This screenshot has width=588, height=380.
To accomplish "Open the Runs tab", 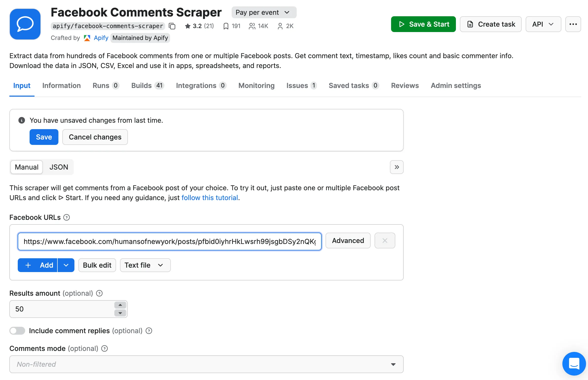I will 106,86.
